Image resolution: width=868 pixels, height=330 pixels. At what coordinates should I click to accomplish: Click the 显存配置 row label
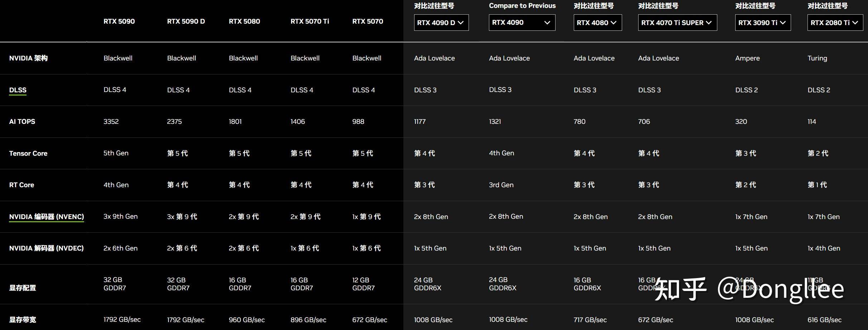[23, 288]
